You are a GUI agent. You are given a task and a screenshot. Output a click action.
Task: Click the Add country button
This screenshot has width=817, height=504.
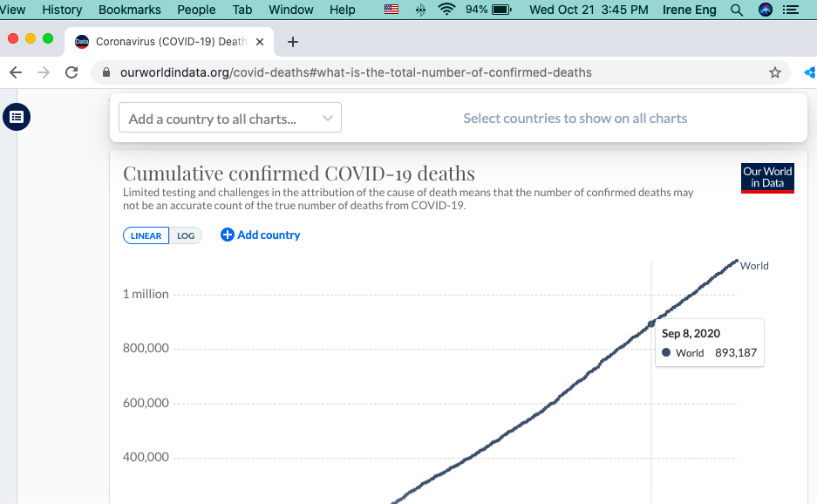click(260, 235)
